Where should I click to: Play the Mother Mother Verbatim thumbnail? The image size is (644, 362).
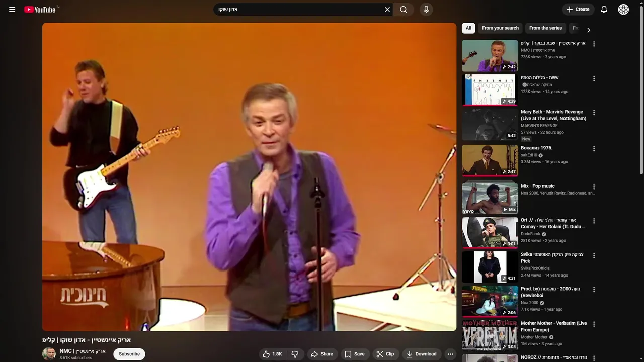pos(490,335)
